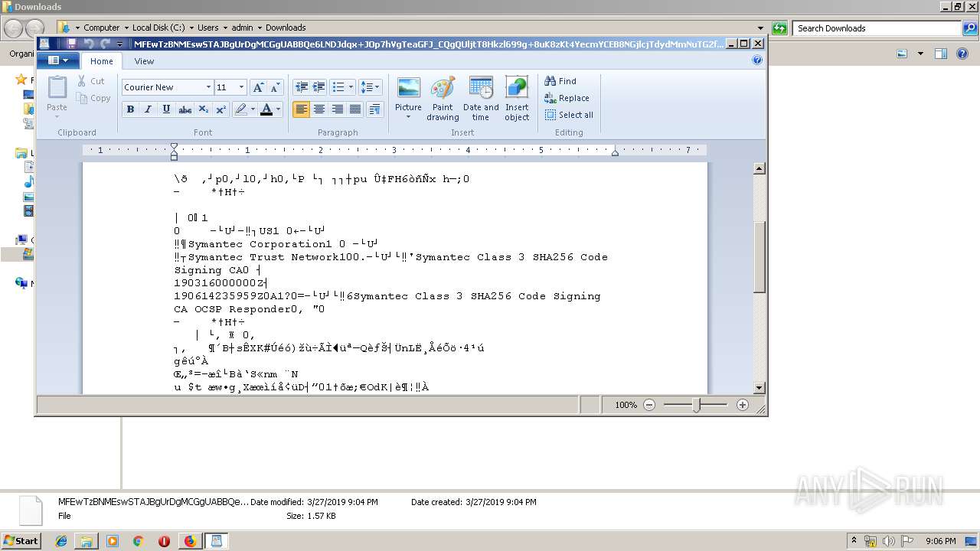980x551 pixels.
Task: Open font color dropdown arrow
Action: click(x=278, y=109)
